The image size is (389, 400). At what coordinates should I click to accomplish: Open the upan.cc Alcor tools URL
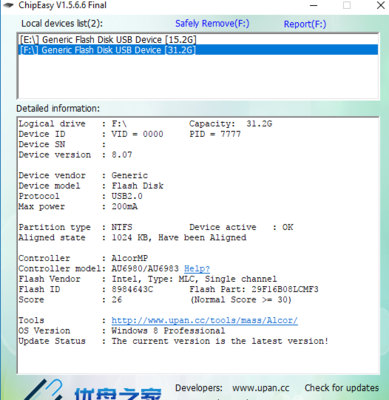click(204, 320)
